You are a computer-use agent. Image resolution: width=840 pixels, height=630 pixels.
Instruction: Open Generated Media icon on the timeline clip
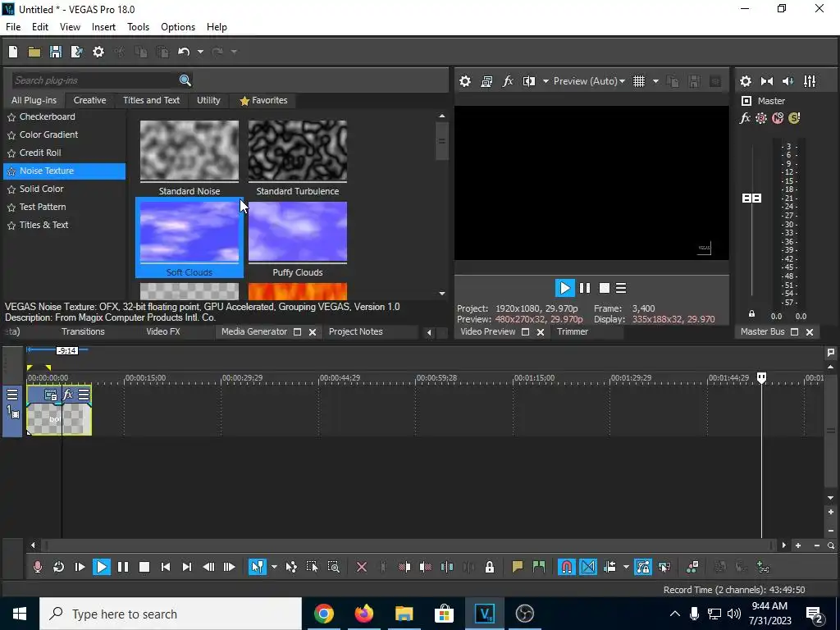click(50, 395)
